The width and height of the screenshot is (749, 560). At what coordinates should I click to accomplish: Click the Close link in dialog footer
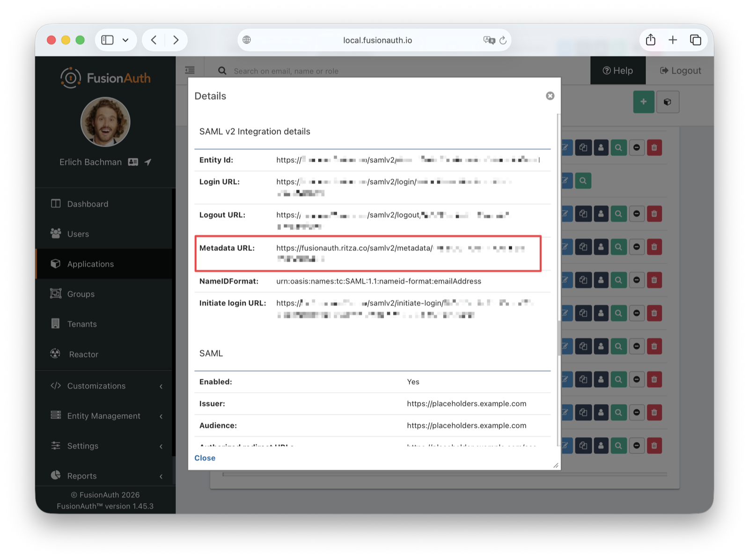click(x=205, y=458)
